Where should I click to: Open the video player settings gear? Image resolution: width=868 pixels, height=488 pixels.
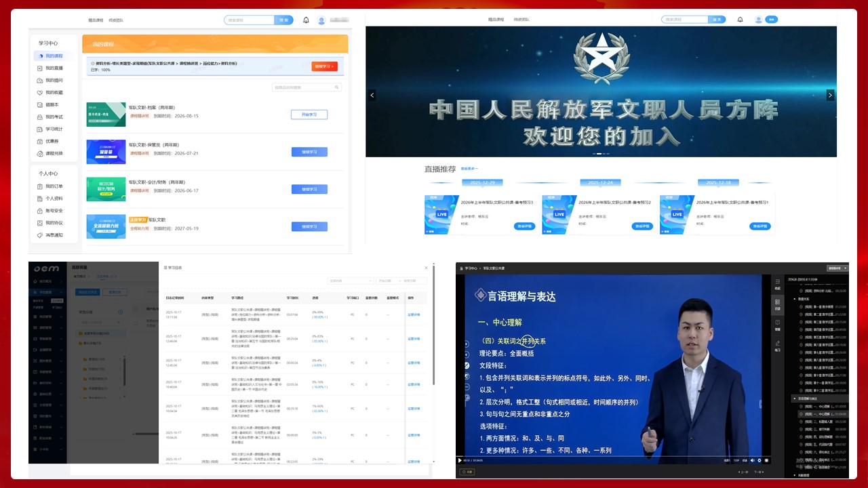759,461
